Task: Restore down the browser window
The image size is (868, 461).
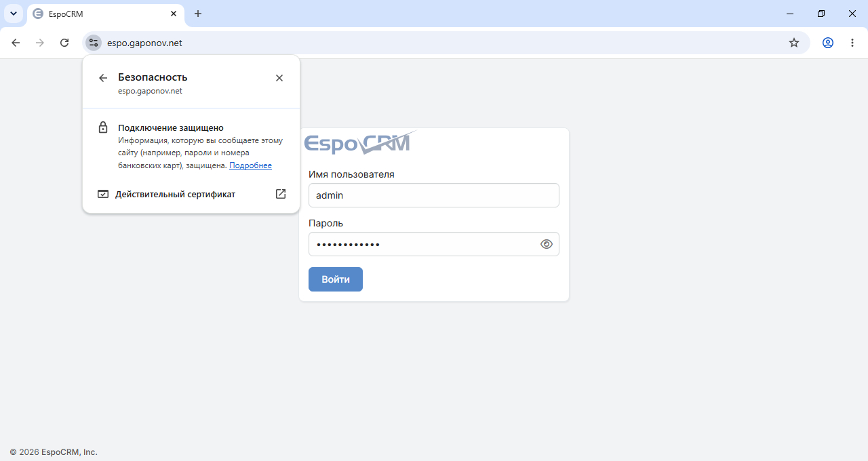Action: 821,14
